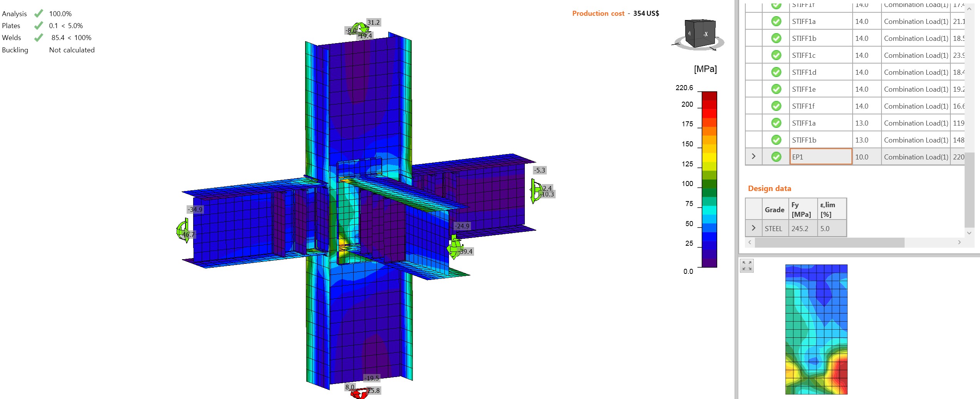Select the STIFF1b row with thickness 13.0
Image resolution: width=980 pixels, height=399 pixels.
[x=855, y=140]
